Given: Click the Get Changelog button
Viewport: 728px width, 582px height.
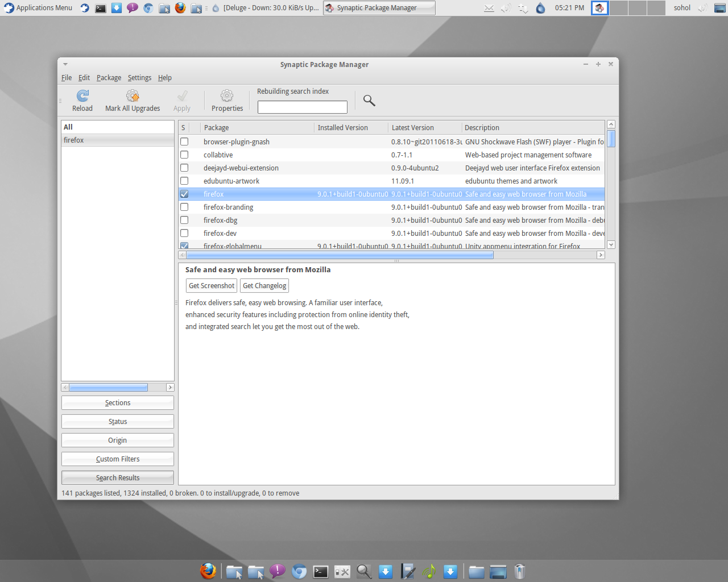Looking at the screenshot, I should pyautogui.click(x=264, y=286).
